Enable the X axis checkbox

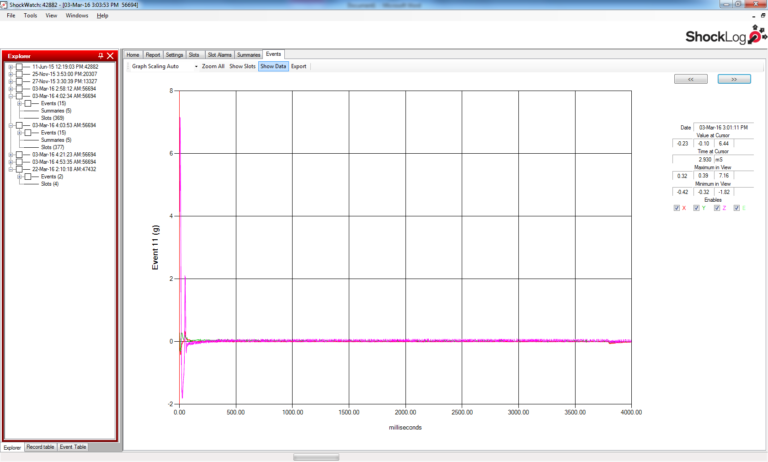pyautogui.click(x=677, y=208)
